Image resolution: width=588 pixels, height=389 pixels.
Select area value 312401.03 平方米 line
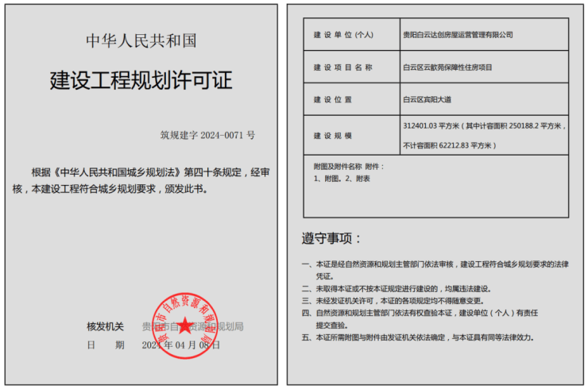click(484, 126)
